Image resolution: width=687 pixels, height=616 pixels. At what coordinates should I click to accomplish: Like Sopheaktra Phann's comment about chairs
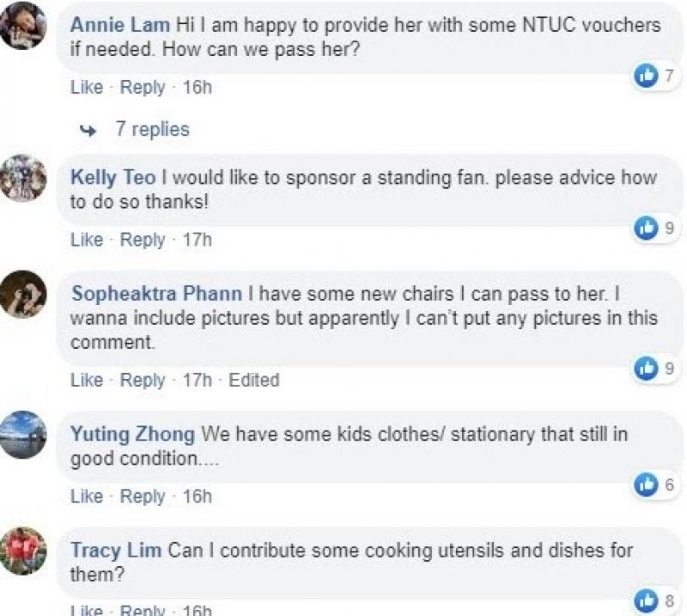[x=86, y=380]
